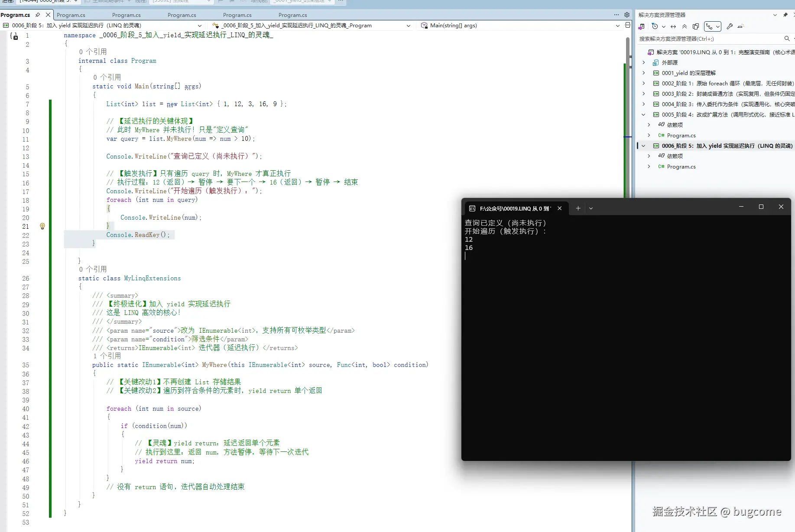Click '0 个引用' CodeLens above class Program

(x=93, y=52)
